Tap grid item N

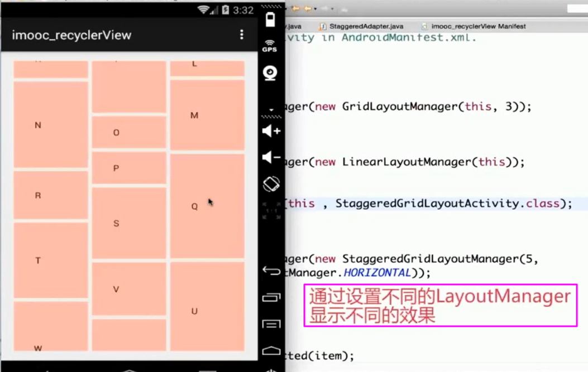pos(51,125)
